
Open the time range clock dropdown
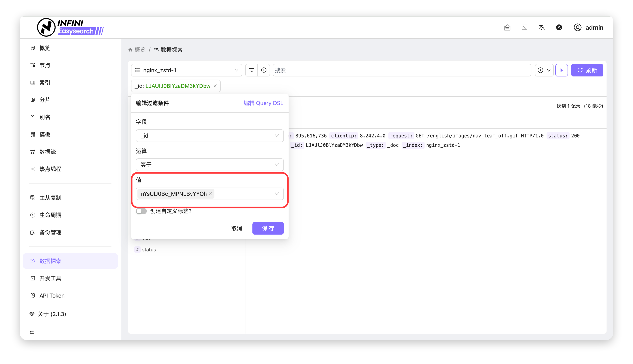544,70
